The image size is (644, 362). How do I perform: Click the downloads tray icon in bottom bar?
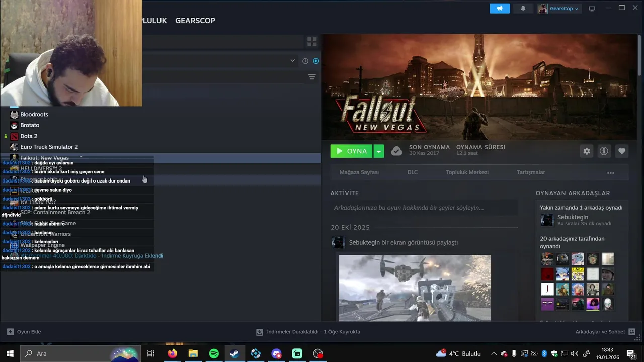click(260, 332)
